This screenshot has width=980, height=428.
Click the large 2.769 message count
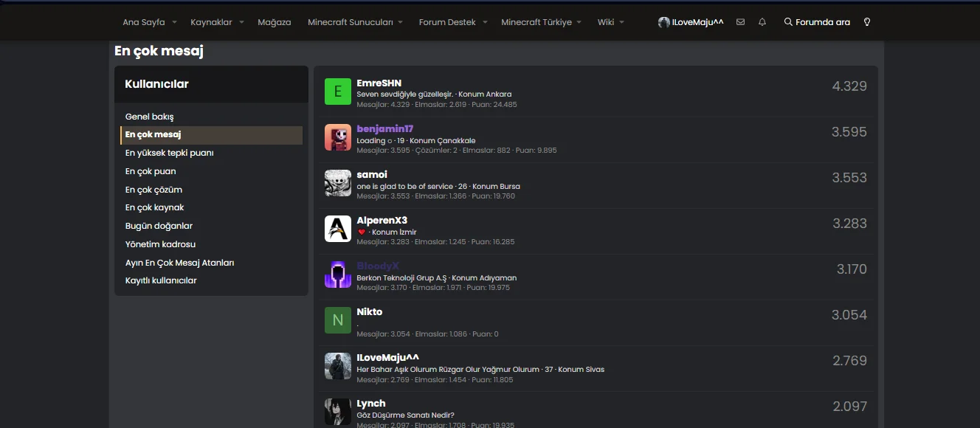point(849,361)
